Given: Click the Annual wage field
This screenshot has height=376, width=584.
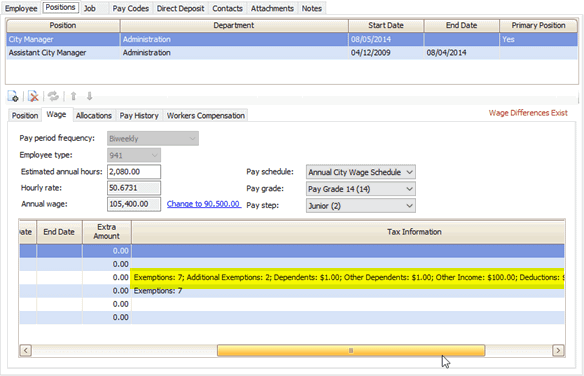Looking at the screenshot, I should coord(134,204).
